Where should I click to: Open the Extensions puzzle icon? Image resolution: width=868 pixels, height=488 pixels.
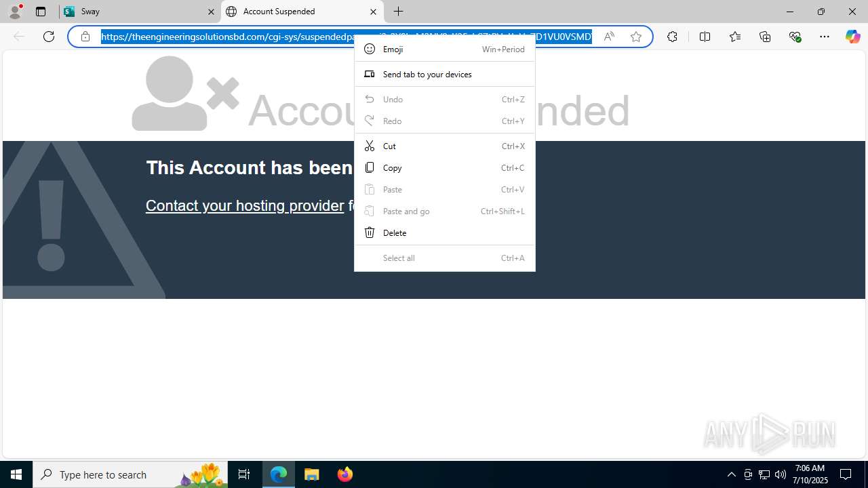[672, 37]
